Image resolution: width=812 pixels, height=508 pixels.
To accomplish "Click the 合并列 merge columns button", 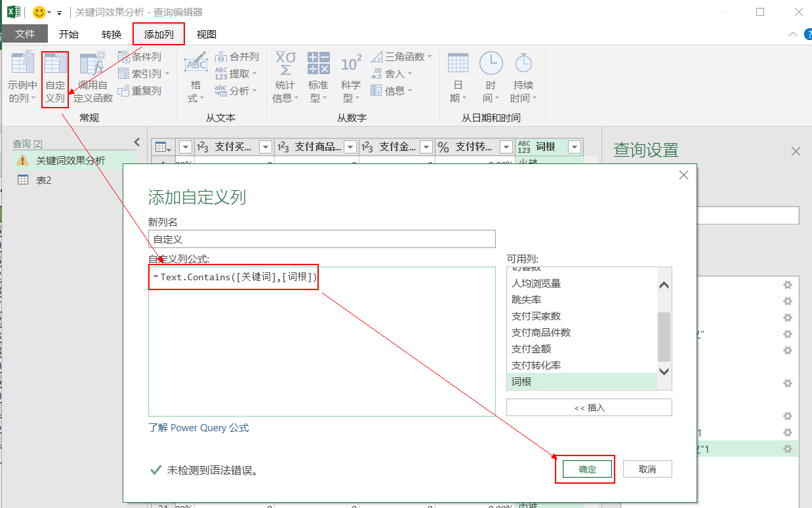I will pos(237,57).
